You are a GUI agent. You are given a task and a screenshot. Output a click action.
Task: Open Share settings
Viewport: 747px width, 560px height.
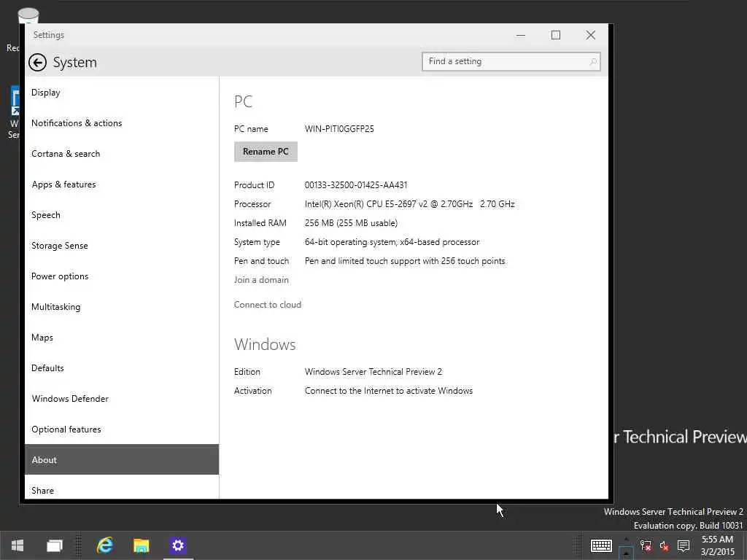click(122, 488)
